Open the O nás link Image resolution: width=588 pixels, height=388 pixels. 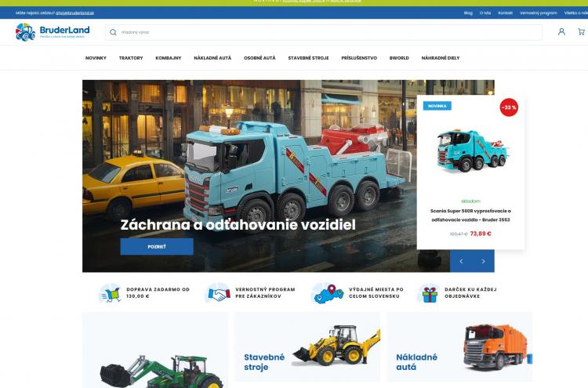(x=485, y=13)
